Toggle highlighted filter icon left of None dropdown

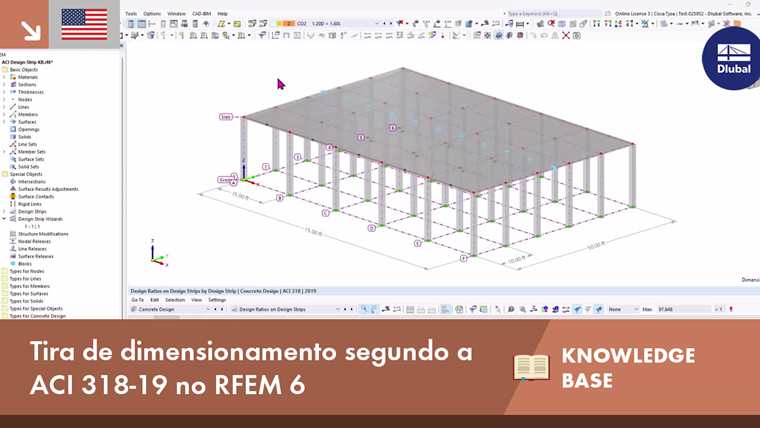click(599, 309)
